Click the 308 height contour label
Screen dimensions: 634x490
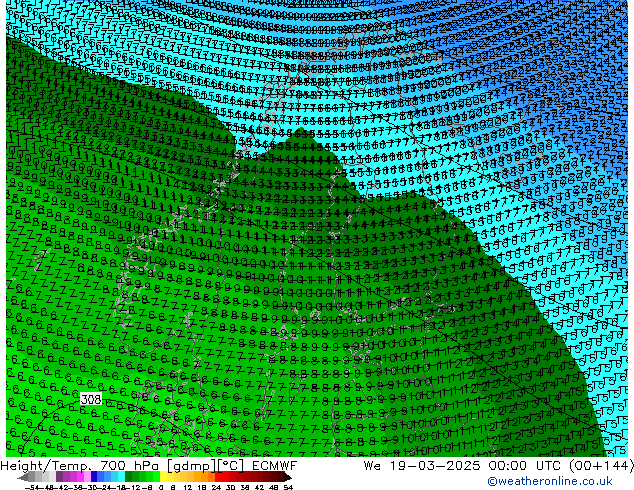coord(91,399)
